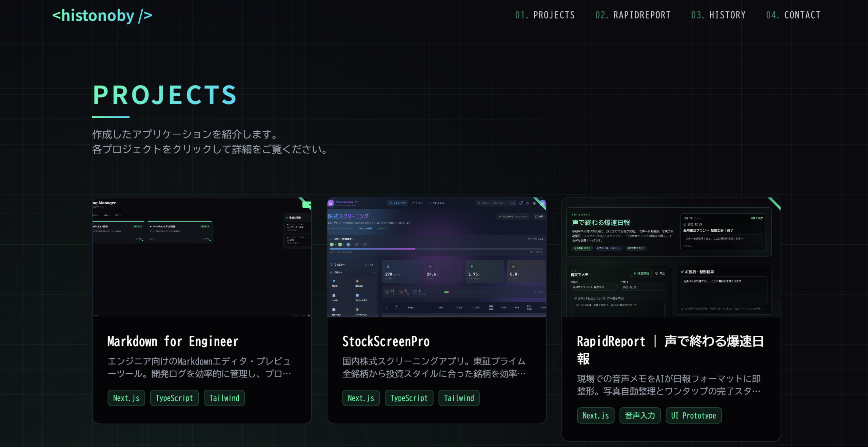This screenshot has width=868, height=447.
Task: Click the histonoby logo in the header
Action: 102,16
